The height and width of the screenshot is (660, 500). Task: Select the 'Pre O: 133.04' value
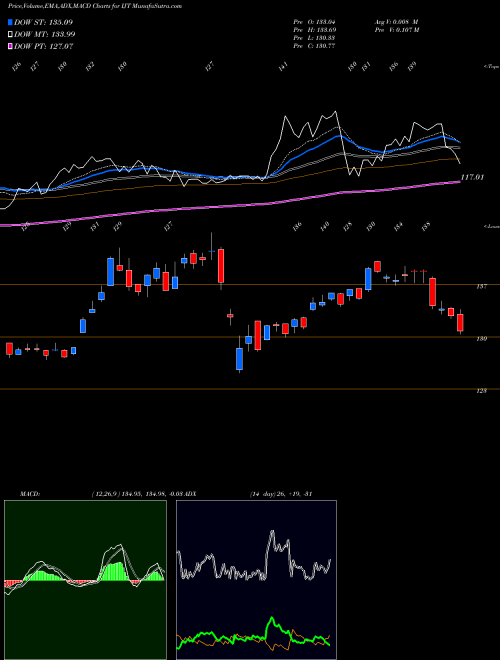(314, 22)
